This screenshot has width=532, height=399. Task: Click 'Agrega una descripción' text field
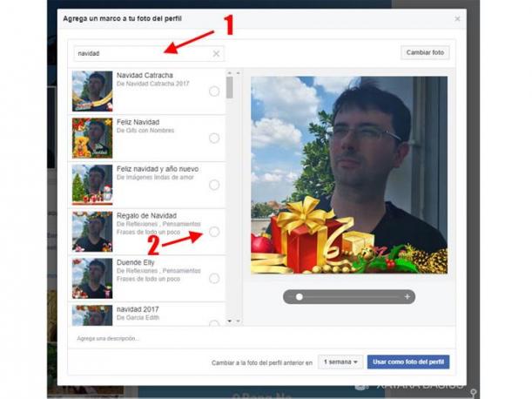pyautogui.click(x=148, y=338)
